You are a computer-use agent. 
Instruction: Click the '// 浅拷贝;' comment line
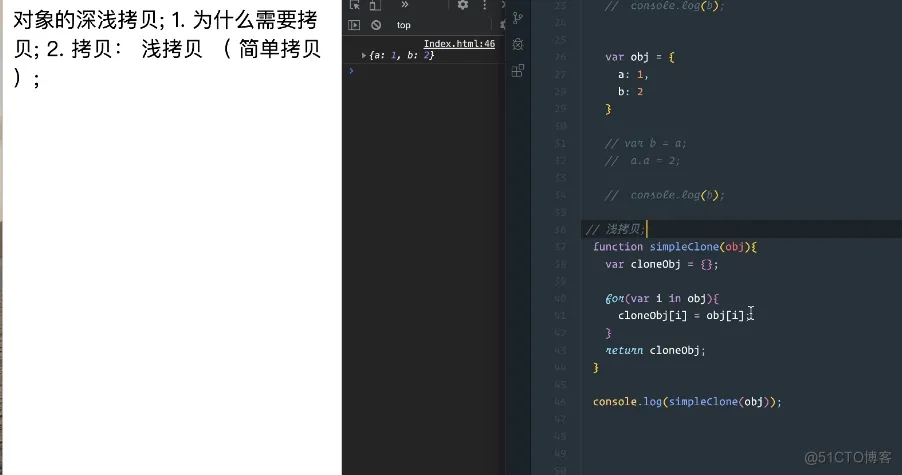click(x=616, y=229)
